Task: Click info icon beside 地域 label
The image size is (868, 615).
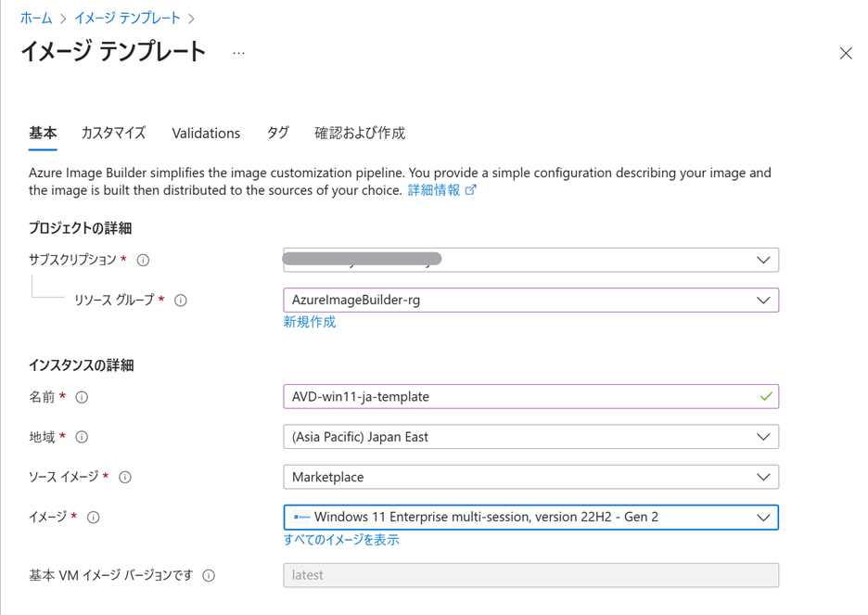Action: (82, 437)
